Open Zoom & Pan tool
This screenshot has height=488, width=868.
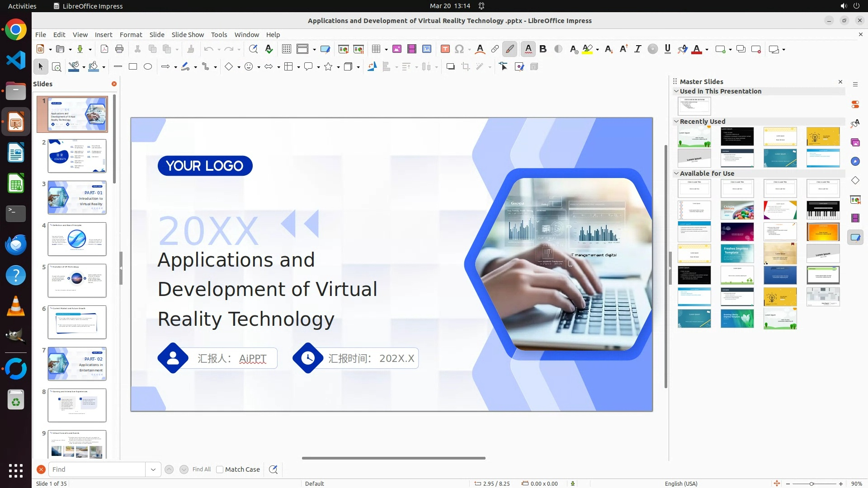pyautogui.click(x=57, y=67)
